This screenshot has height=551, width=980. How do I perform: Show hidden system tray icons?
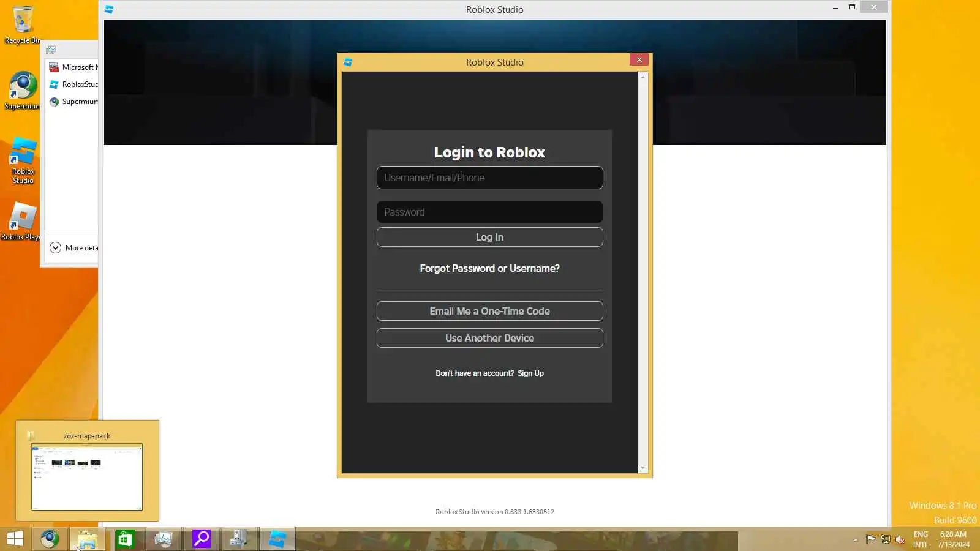[x=856, y=539]
